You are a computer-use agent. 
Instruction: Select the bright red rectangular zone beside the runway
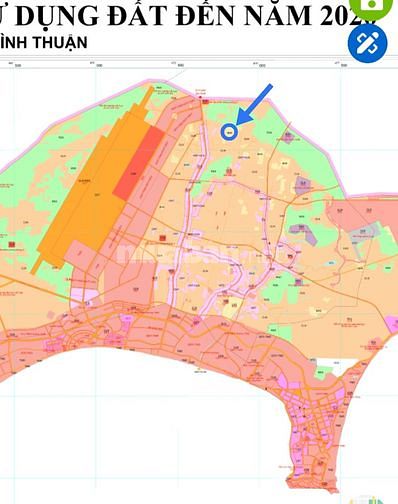pos(139,164)
